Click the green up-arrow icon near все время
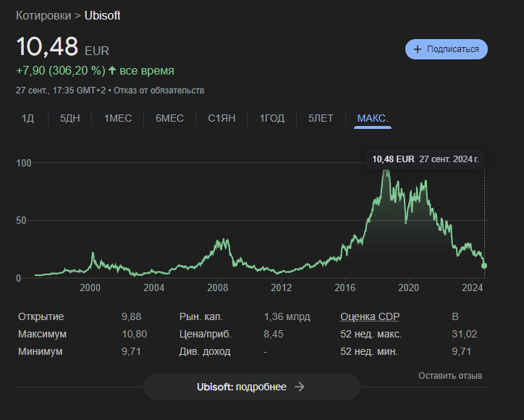Viewport: 524px width, 420px height. coord(112,70)
